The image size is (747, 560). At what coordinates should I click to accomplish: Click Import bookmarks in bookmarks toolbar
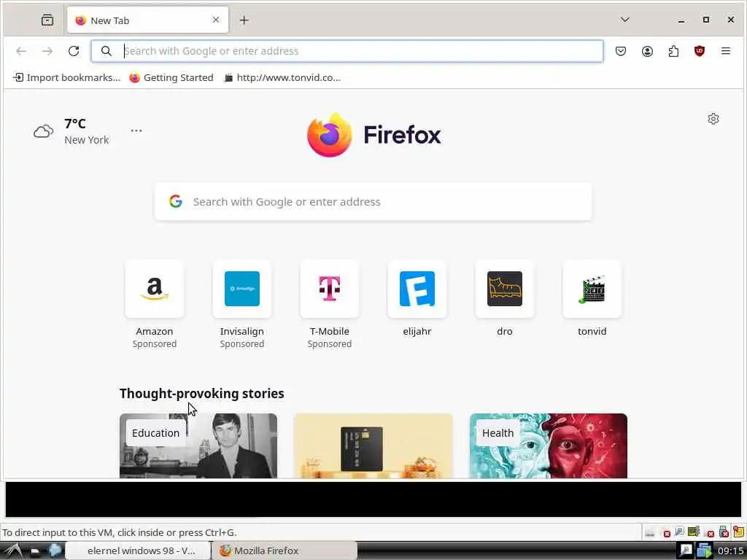(66, 77)
